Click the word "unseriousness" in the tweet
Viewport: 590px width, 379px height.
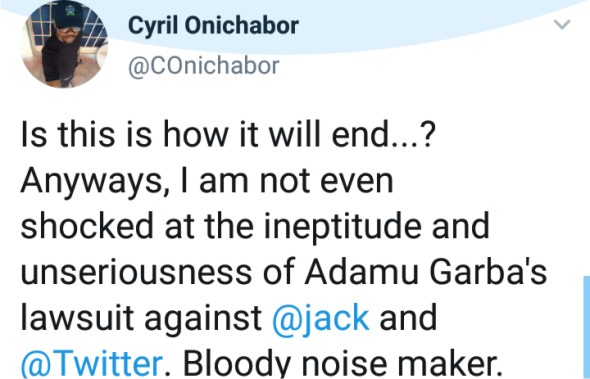click(136, 272)
